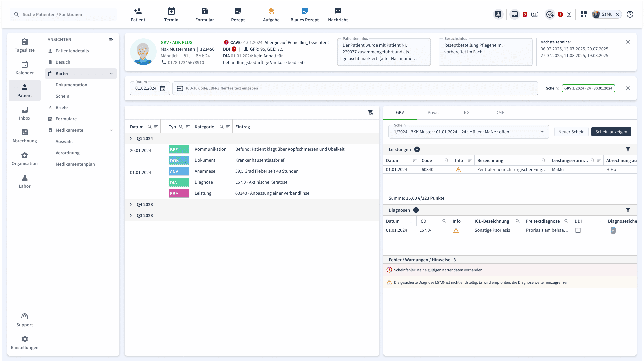
Task: Collapse the Q1 2024 group
Action: [131, 138]
